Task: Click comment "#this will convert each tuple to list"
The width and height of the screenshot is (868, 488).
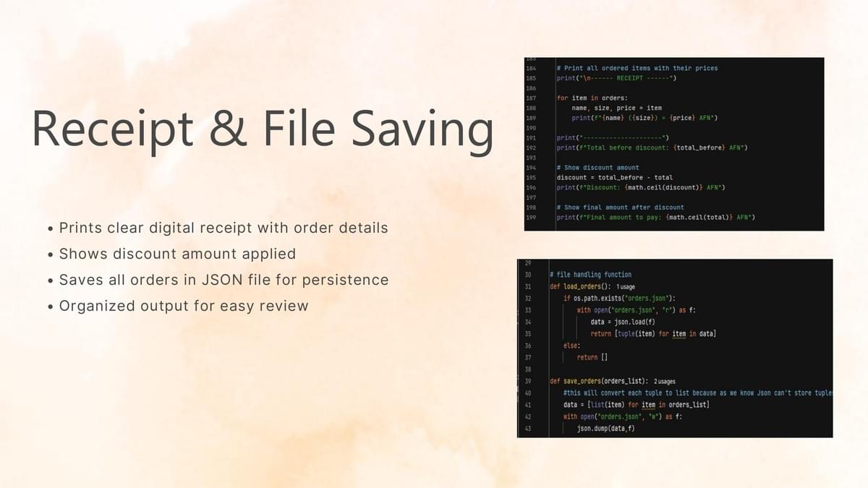Action: [697, 393]
